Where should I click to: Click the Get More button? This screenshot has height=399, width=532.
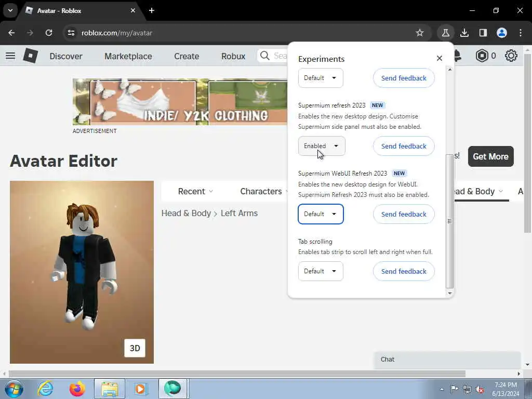tap(490, 156)
